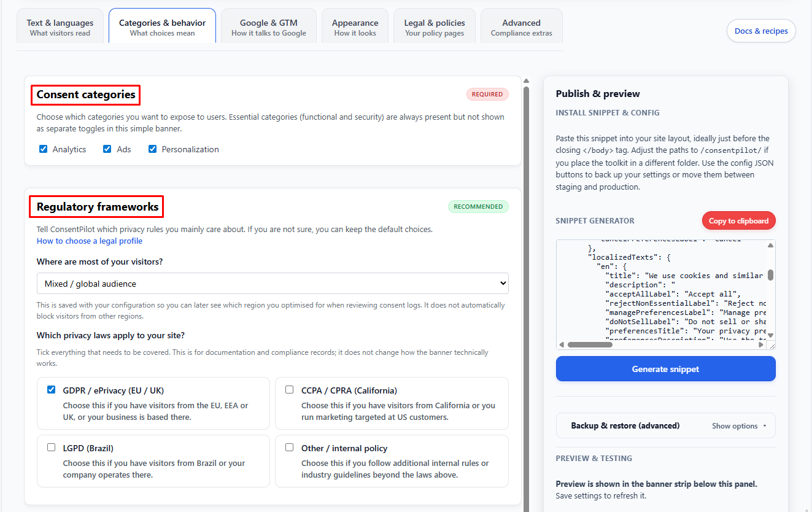Click the snippet scroll-left arrow

(562, 344)
